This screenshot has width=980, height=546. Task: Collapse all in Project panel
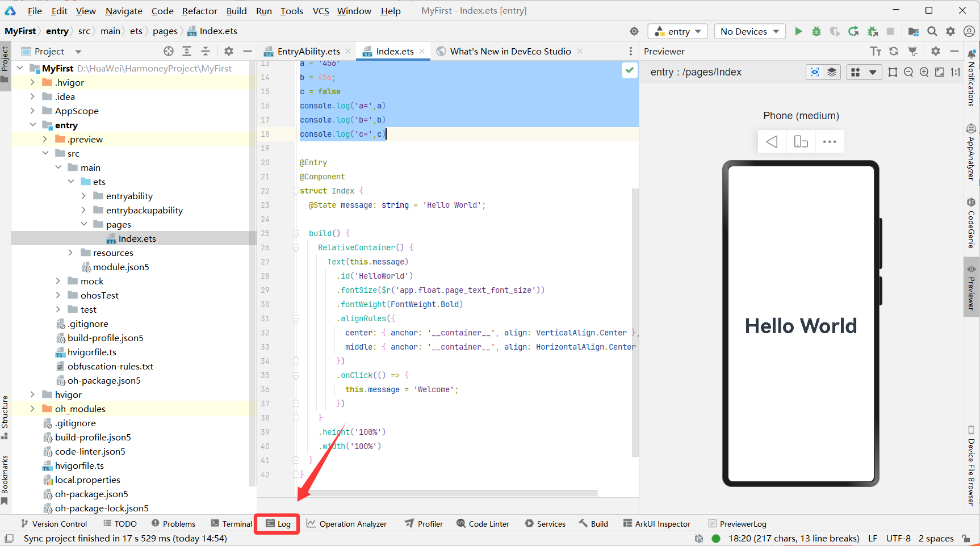tap(206, 51)
